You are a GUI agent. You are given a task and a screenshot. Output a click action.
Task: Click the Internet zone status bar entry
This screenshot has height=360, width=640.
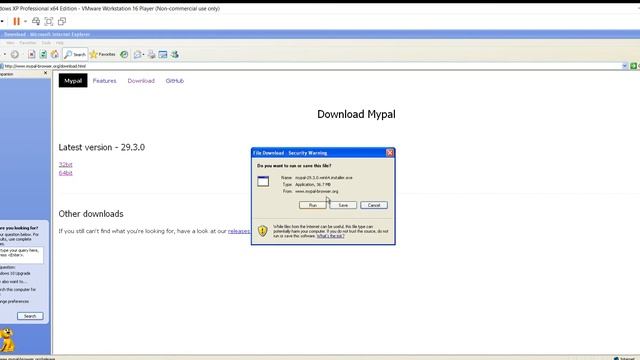pyautogui.click(x=626, y=358)
